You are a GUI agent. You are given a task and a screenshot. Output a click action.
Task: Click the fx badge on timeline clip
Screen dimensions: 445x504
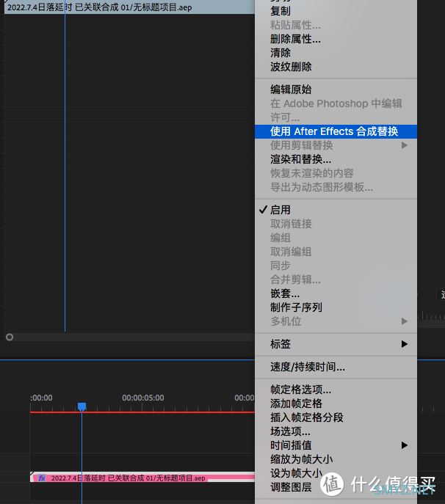pyautogui.click(x=42, y=478)
